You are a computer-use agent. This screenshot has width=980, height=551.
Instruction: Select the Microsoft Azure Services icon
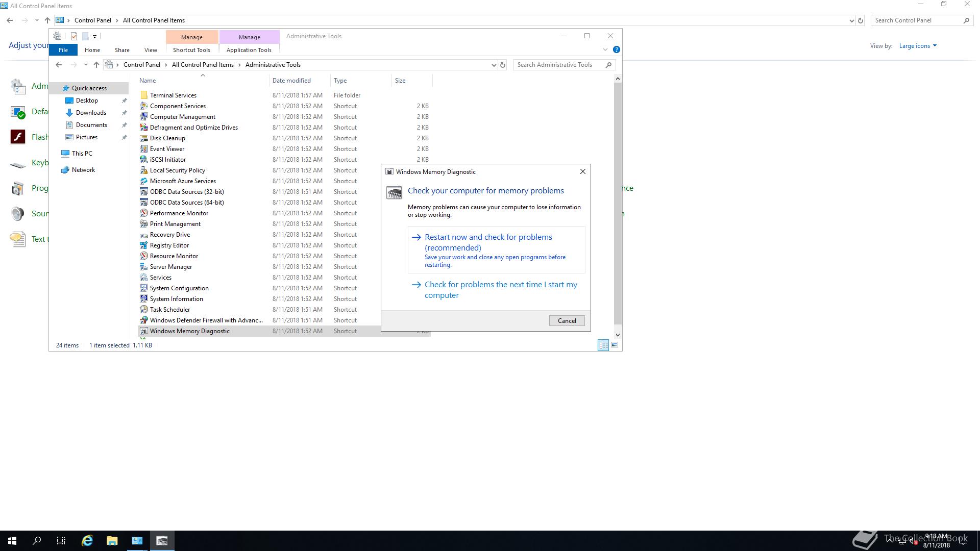pyautogui.click(x=144, y=181)
